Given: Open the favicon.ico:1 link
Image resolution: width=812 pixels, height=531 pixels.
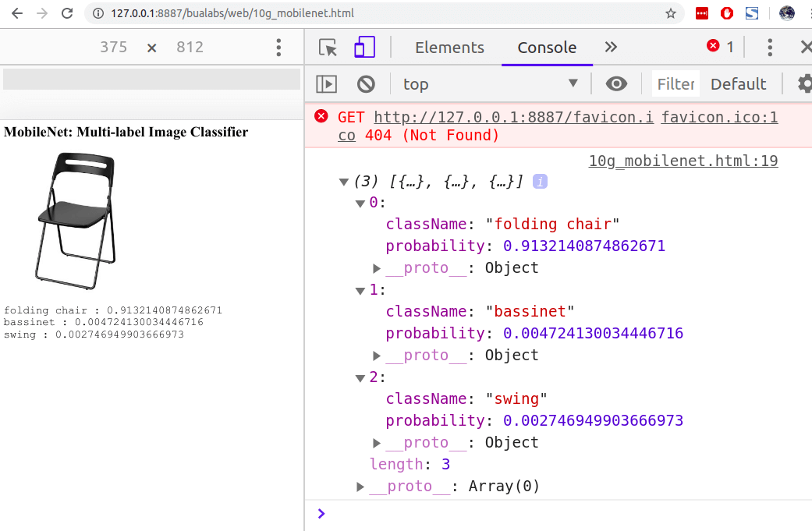Looking at the screenshot, I should pos(719,117).
